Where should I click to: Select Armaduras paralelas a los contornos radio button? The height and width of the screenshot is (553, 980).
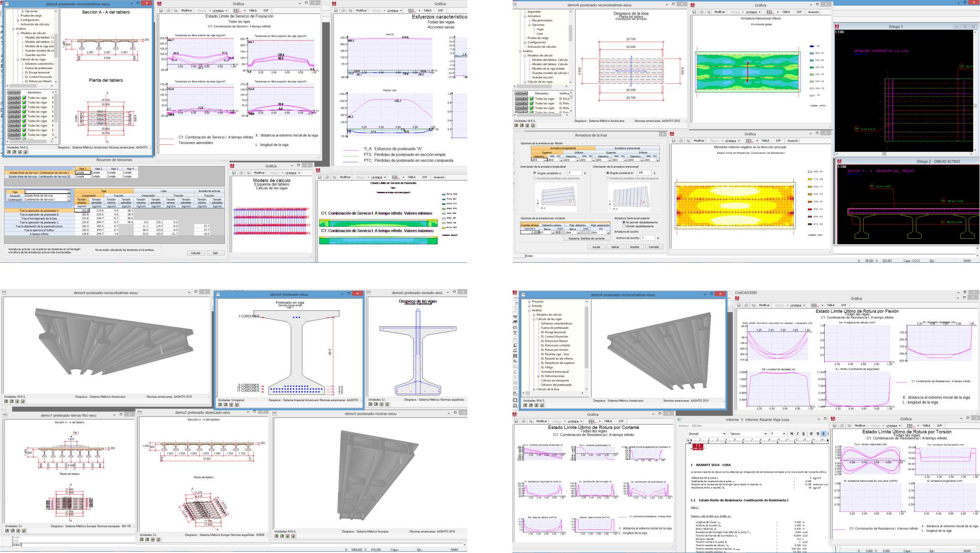(535, 178)
